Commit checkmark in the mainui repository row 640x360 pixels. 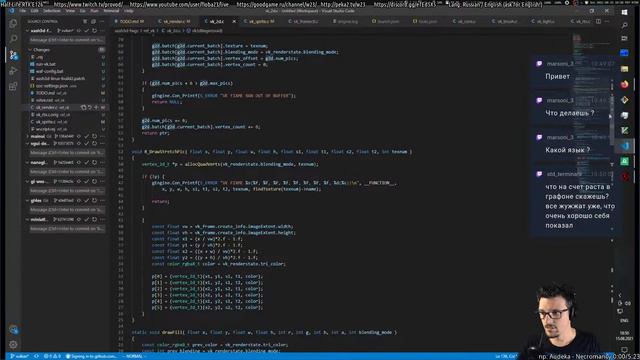click(x=87, y=136)
